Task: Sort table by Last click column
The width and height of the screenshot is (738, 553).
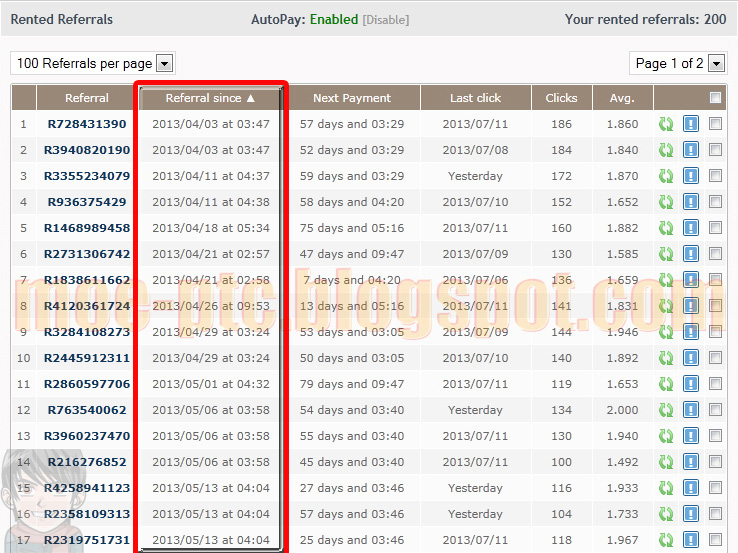Action: 475,98
